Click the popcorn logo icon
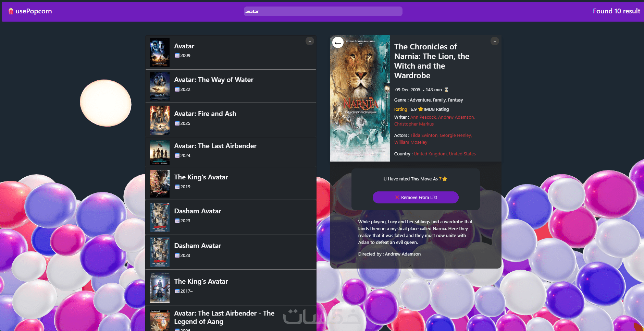 click(11, 11)
